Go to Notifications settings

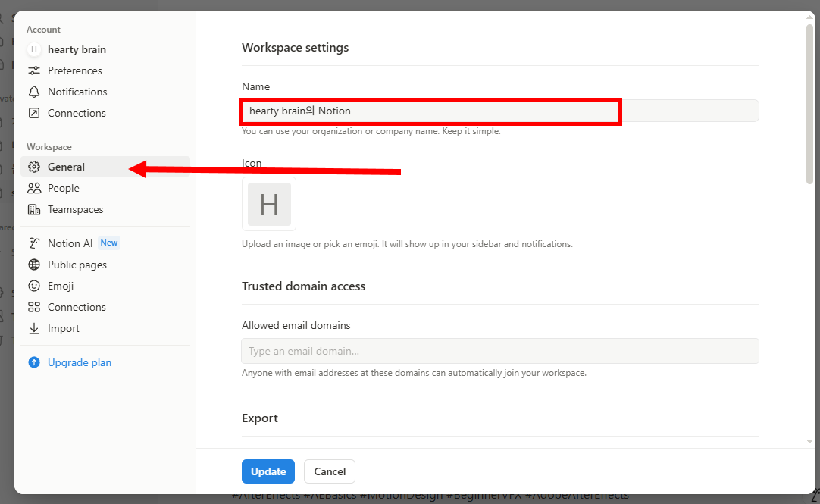[105, 92]
